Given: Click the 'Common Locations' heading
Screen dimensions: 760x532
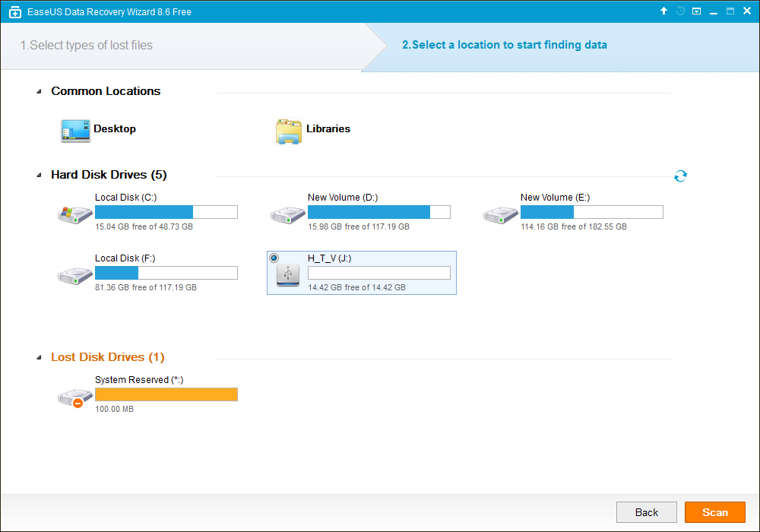Looking at the screenshot, I should tap(106, 91).
